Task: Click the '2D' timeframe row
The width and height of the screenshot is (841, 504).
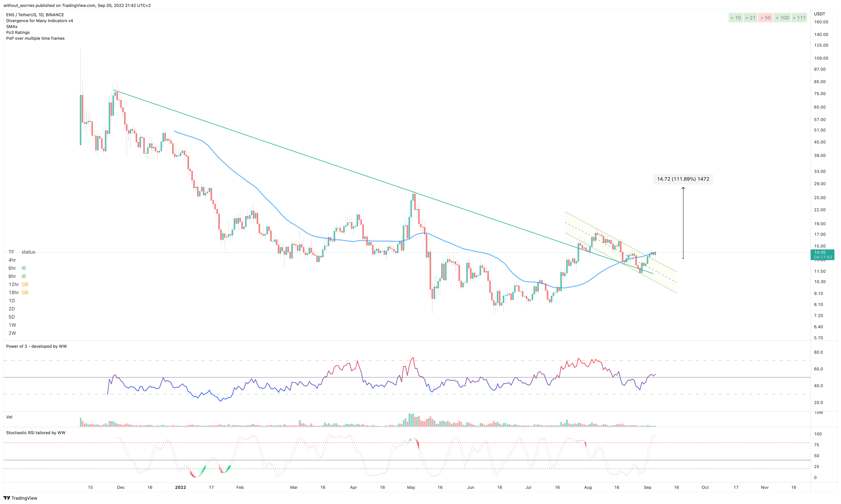Action: (x=12, y=309)
